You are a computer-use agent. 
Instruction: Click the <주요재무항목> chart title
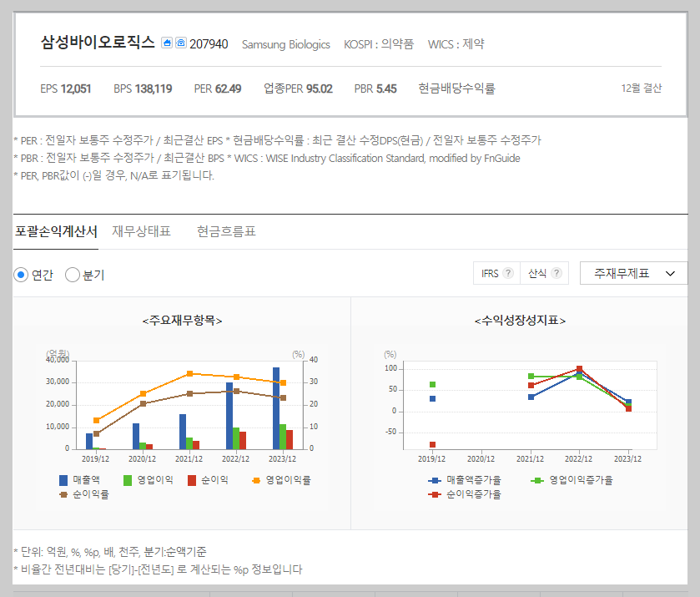[x=182, y=321]
